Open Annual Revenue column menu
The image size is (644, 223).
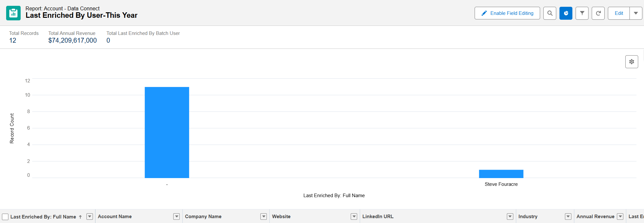(x=620, y=217)
